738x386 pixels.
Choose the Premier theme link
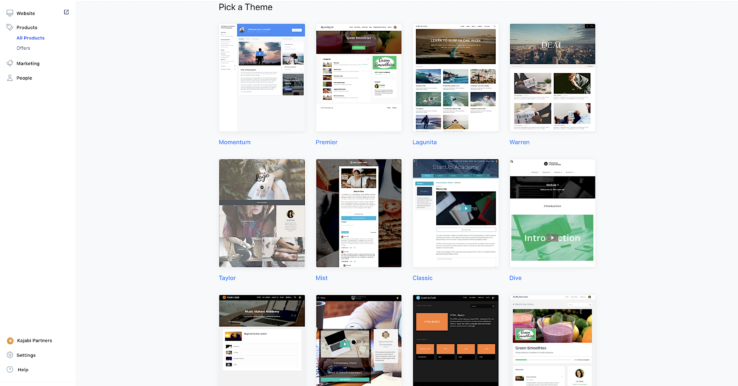point(326,142)
